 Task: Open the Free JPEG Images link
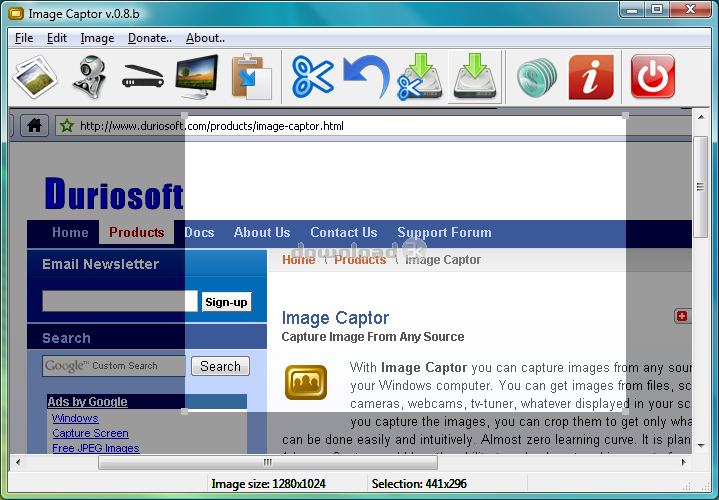point(96,448)
